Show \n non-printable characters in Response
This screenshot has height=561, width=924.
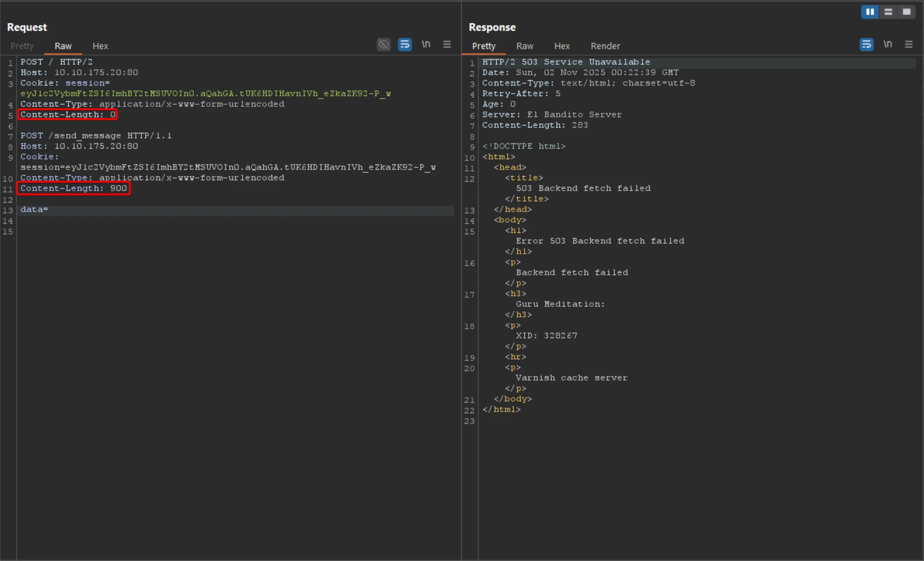[x=888, y=44]
